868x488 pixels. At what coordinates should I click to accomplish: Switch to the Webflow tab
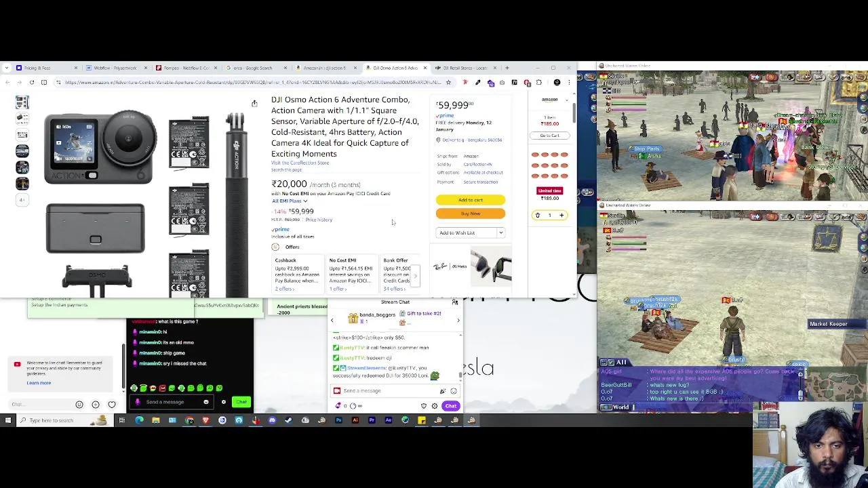tap(115, 68)
